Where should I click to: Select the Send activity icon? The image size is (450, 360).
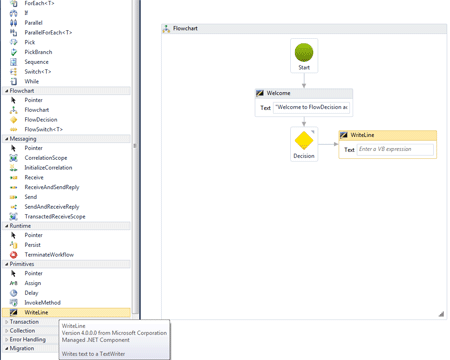(13, 197)
